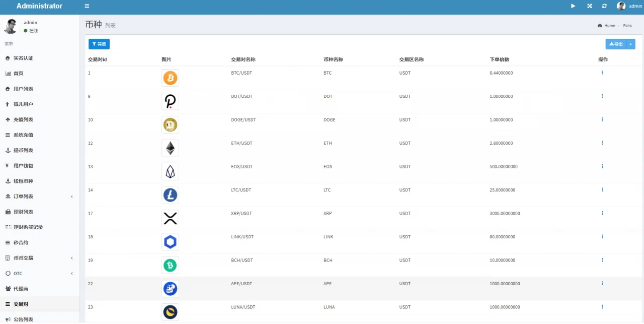Open 用户列表 in the sidebar
Image resolution: width=644 pixels, height=324 pixels.
(x=23, y=89)
